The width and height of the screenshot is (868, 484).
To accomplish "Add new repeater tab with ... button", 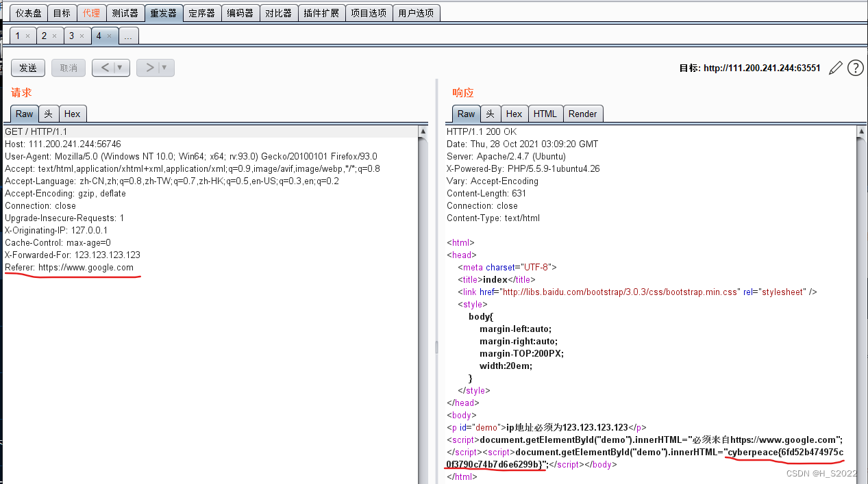I will pyautogui.click(x=128, y=36).
